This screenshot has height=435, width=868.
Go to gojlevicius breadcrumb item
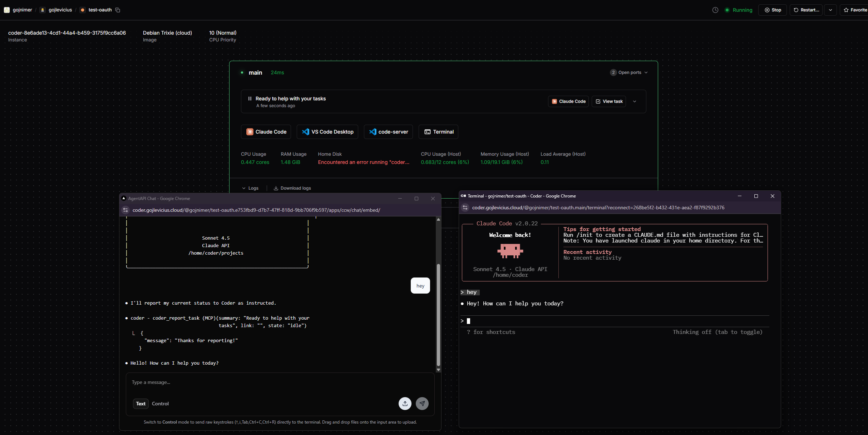(60, 10)
